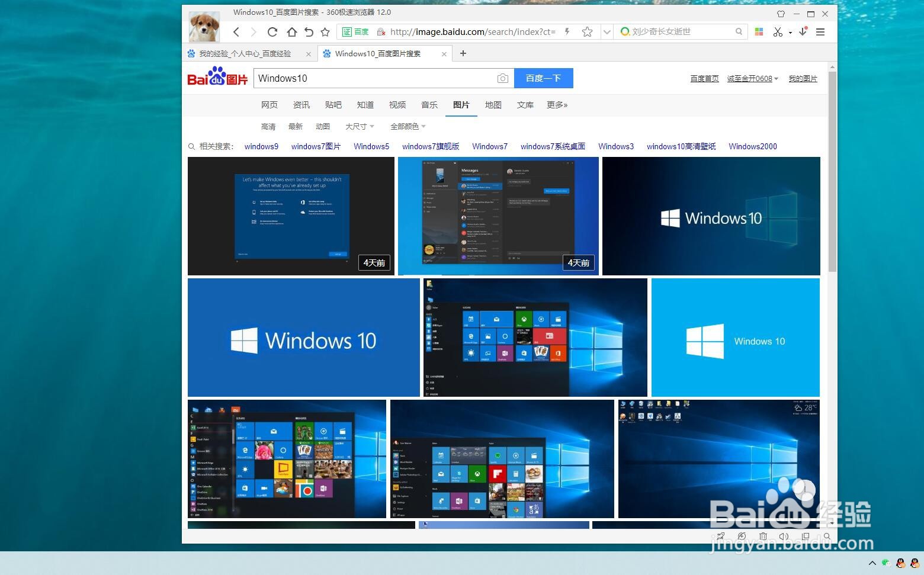This screenshot has height=575, width=924.
Task: Click the browser address bar URL
Action: pos(473,32)
